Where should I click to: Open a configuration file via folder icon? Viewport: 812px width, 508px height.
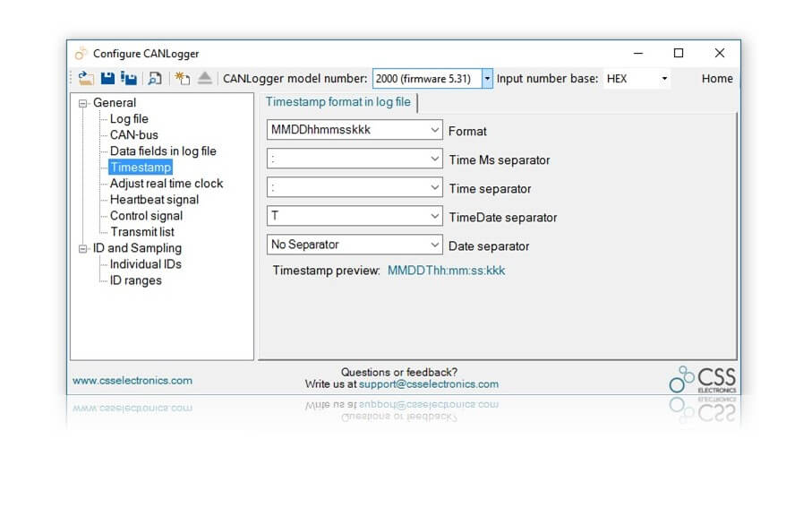click(86, 78)
